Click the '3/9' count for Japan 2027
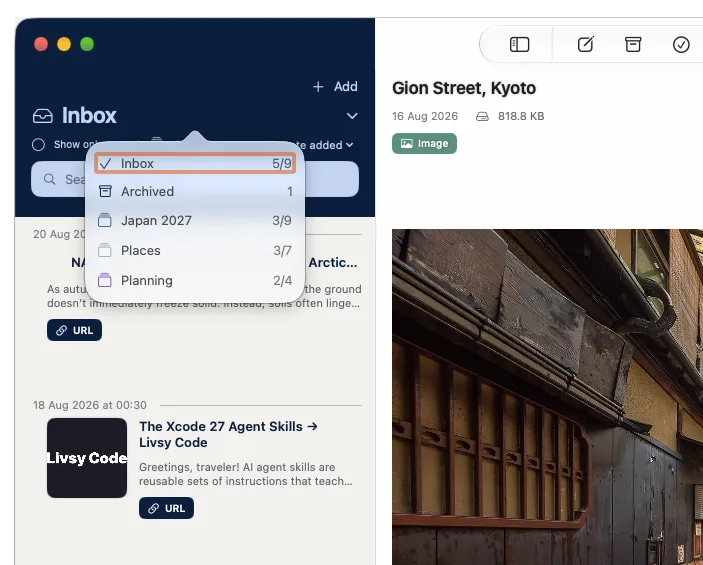This screenshot has height=565, width=703. pyautogui.click(x=282, y=221)
